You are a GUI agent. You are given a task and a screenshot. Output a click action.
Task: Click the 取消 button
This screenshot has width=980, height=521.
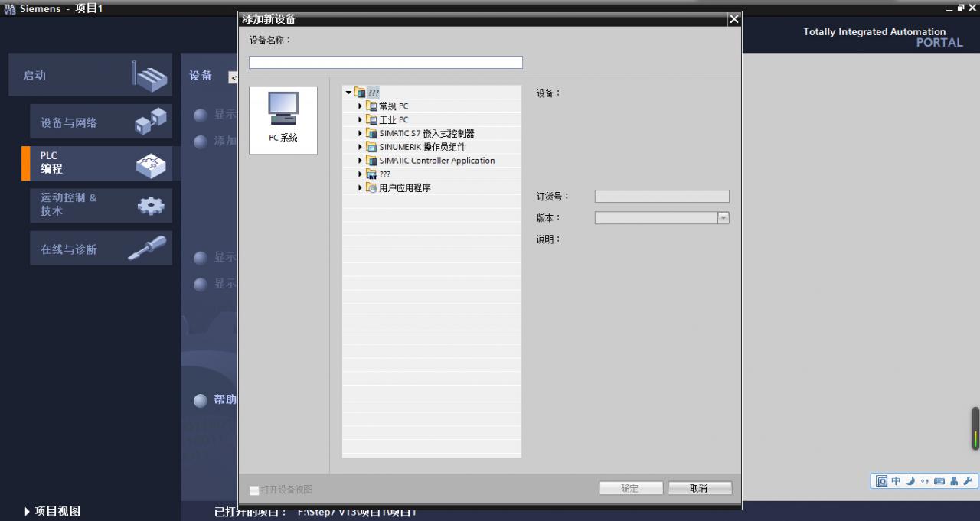[700, 488]
